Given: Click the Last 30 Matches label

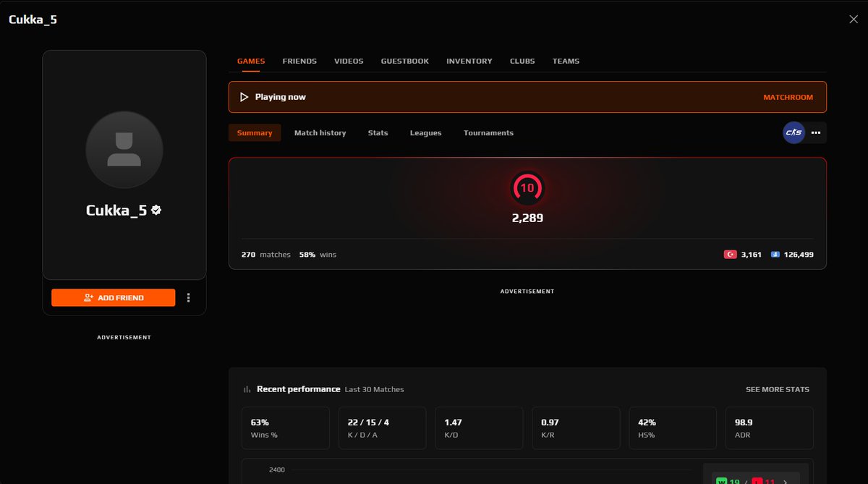Looking at the screenshot, I should pyautogui.click(x=374, y=389).
